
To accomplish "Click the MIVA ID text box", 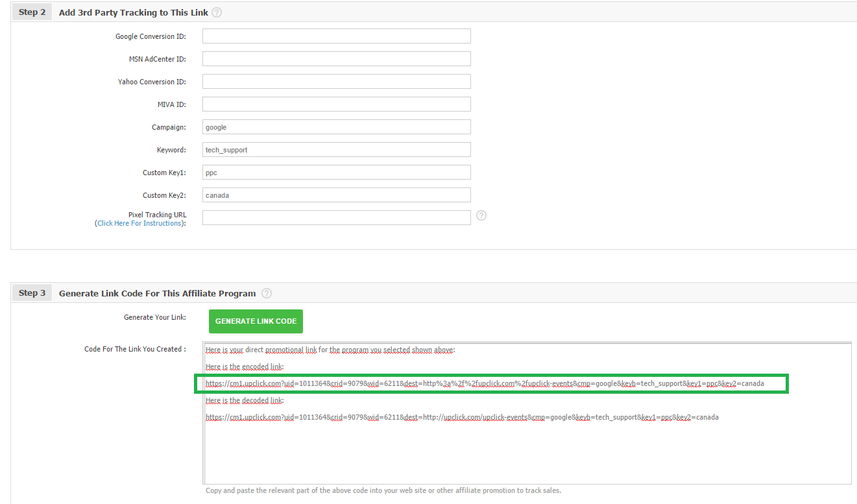I will coord(336,104).
